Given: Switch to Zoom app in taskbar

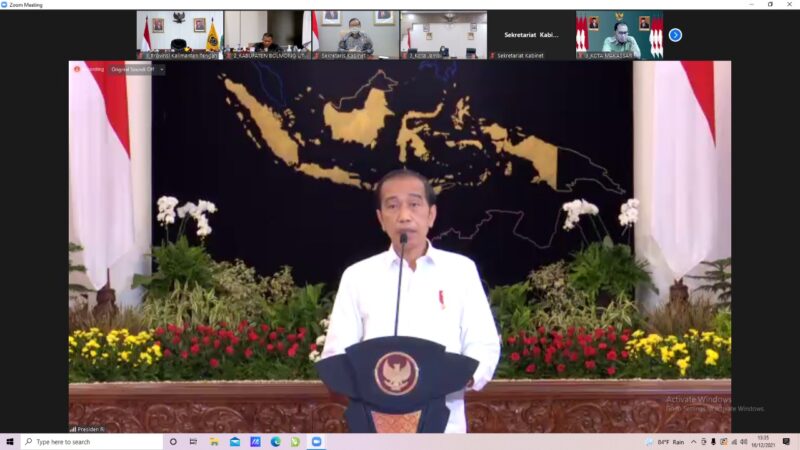Looking at the screenshot, I should [x=316, y=441].
